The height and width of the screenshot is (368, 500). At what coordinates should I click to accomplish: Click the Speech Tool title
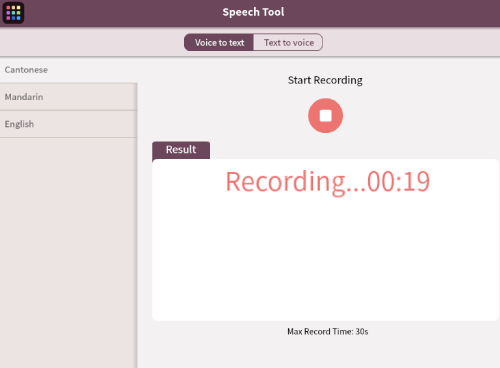[x=253, y=12]
